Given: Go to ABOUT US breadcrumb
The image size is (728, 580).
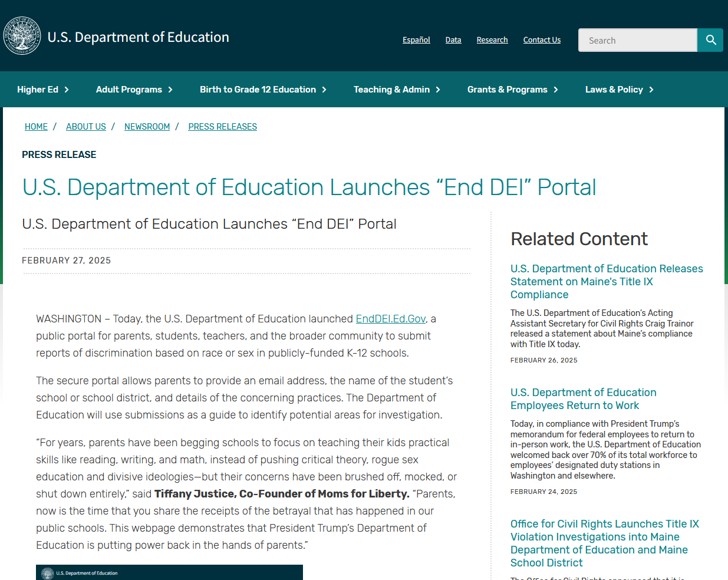Looking at the screenshot, I should point(86,127).
